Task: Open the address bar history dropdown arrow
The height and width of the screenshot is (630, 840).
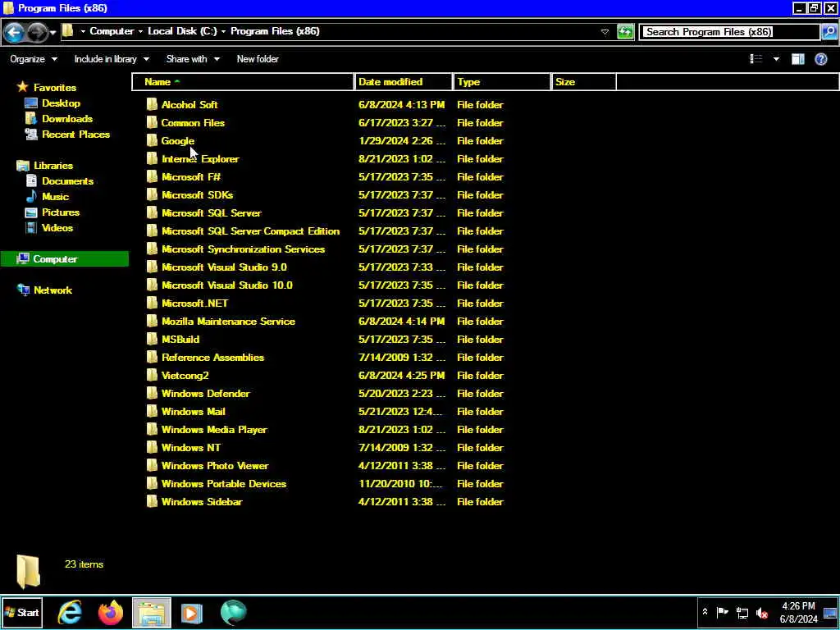Action: click(605, 32)
